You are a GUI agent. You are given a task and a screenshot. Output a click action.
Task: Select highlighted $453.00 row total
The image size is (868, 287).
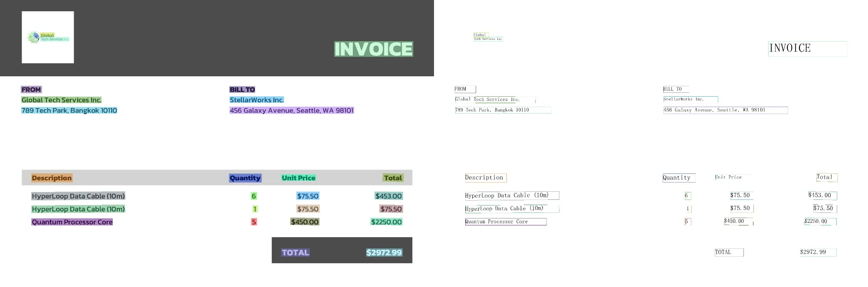pos(389,196)
